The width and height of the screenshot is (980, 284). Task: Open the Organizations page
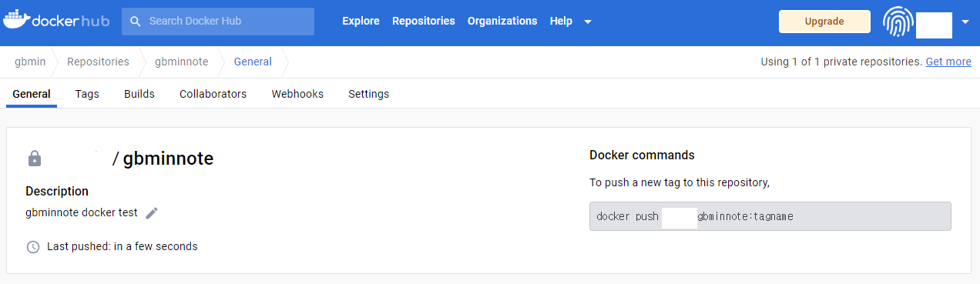pyautogui.click(x=502, y=21)
